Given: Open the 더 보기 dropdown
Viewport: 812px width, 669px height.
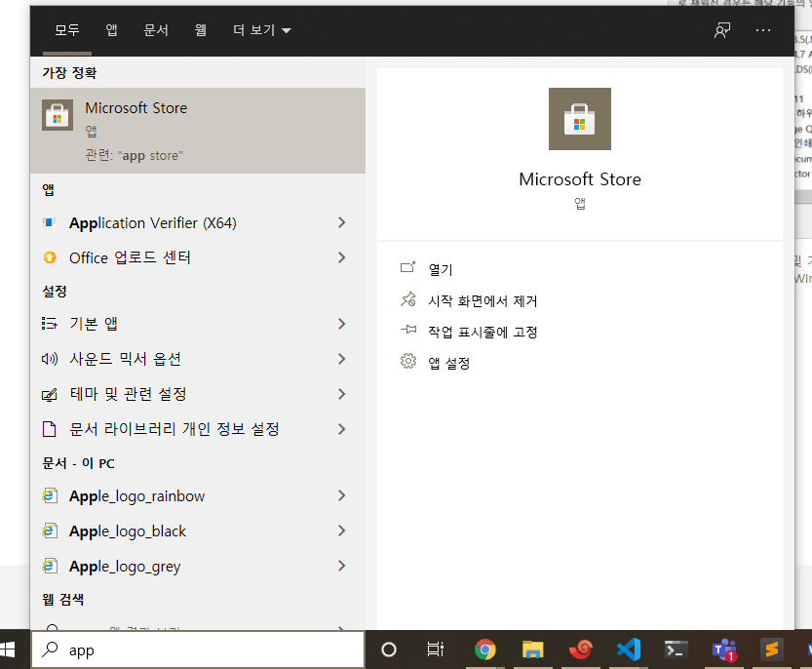Looking at the screenshot, I should click(x=261, y=30).
